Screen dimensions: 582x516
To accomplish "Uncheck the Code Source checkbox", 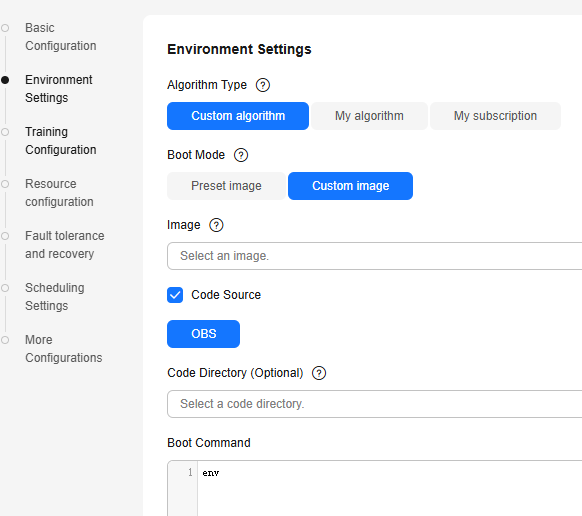I will coord(175,295).
